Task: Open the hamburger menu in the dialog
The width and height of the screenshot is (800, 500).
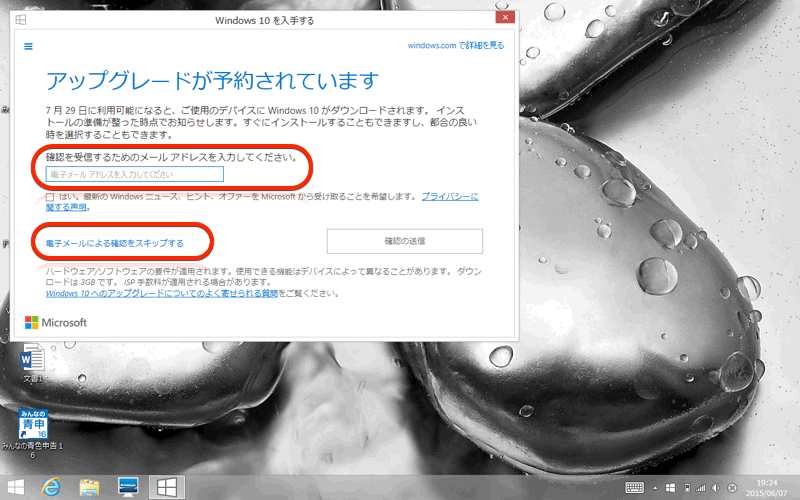Action: [x=28, y=45]
